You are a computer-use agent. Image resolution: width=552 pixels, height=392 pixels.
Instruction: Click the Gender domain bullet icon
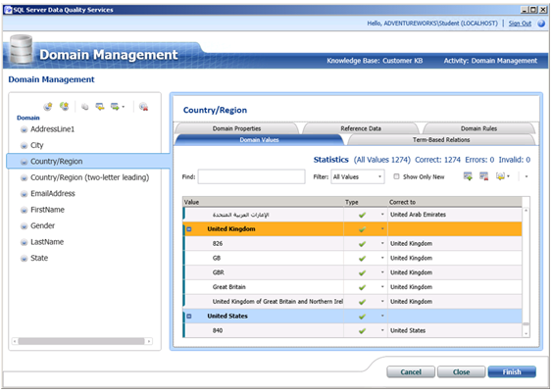(24, 226)
